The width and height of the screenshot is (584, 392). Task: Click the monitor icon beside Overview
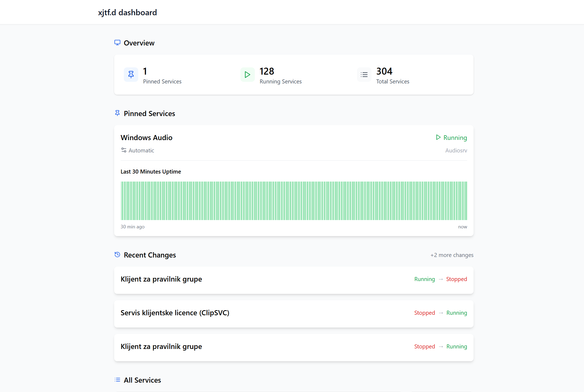point(117,43)
